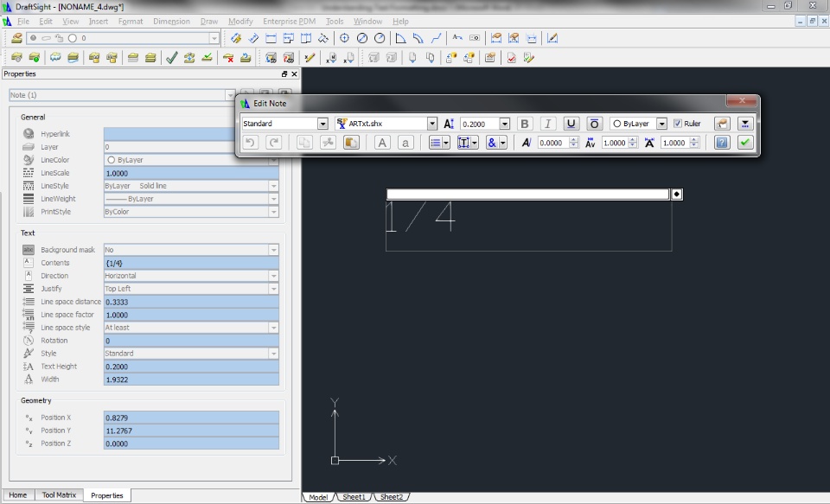Viewport: 830px width, 504px height.
Task: Click the Position X value field
Action: [x=190, y=418]
